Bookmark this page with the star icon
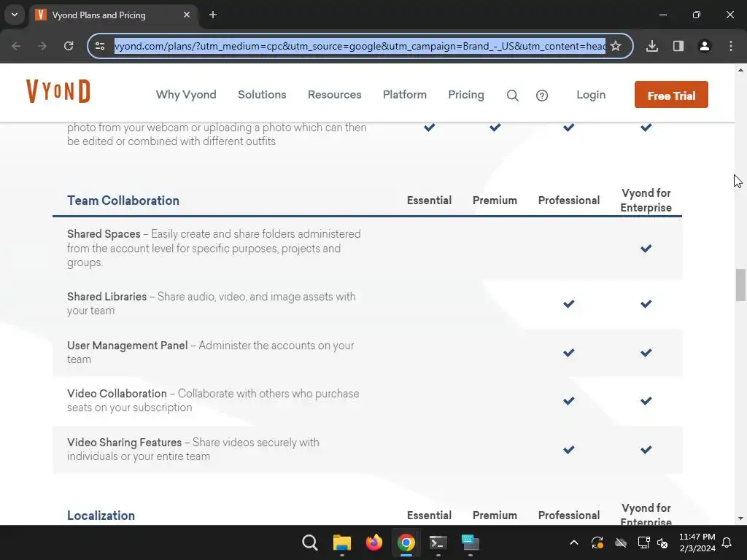747x560 pixels. click(x=616, y=46)
